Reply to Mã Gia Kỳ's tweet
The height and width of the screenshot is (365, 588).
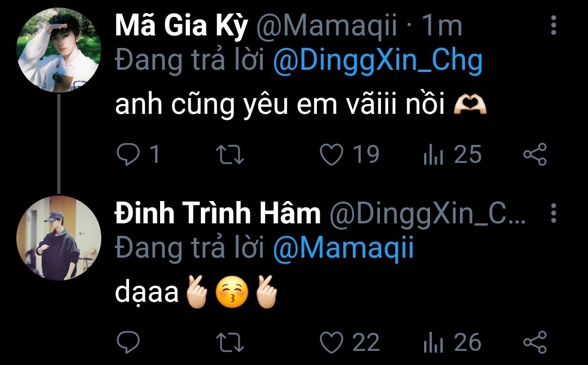pos(129,155)
